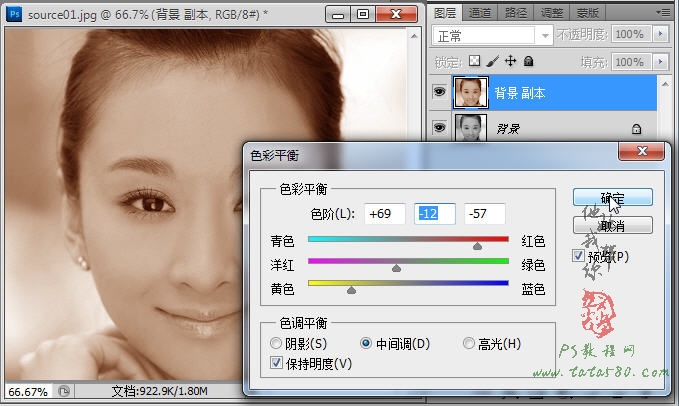Open the layers panel flyout menu

click(x=663, y=13)
